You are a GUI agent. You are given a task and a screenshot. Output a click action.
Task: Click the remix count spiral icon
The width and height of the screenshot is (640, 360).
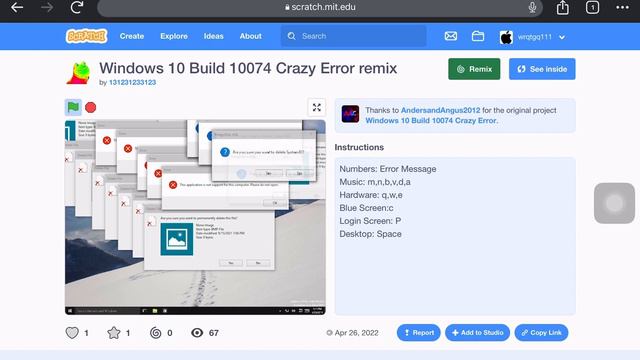click(x=156, y=333)
